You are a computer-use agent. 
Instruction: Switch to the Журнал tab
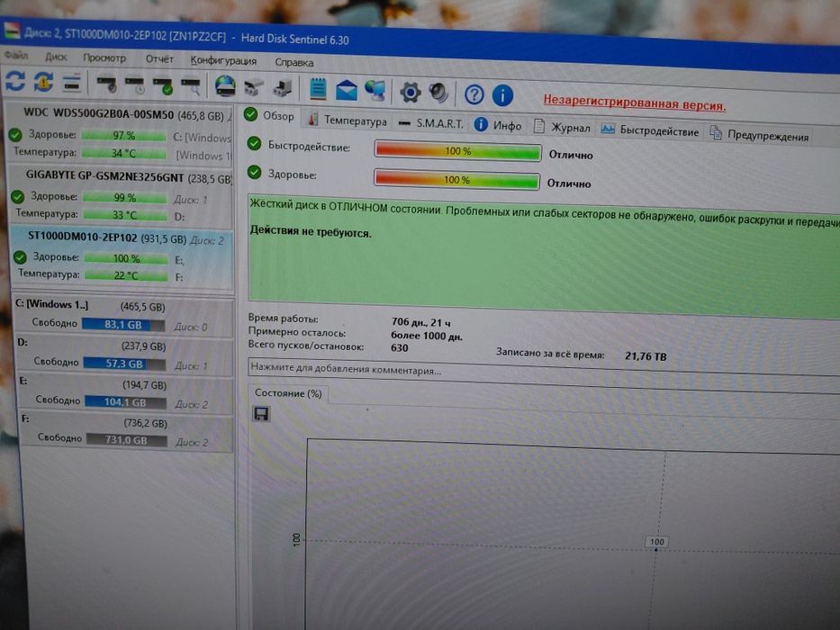tap(563, 128)
